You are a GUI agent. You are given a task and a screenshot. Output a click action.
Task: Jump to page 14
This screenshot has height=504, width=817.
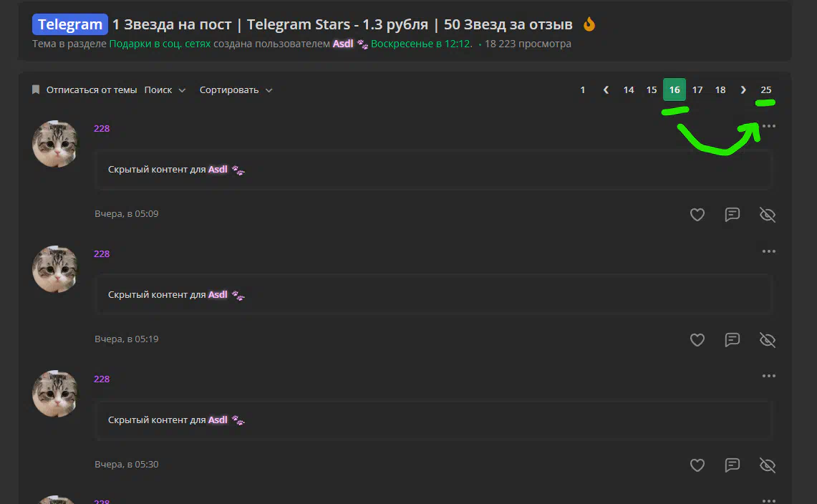click(x=629, y=89)
